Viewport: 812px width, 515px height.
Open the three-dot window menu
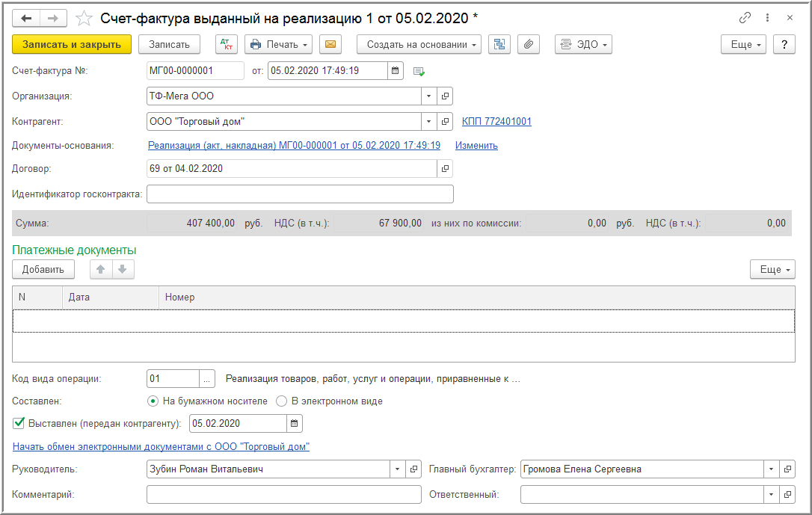coord(767,18)
